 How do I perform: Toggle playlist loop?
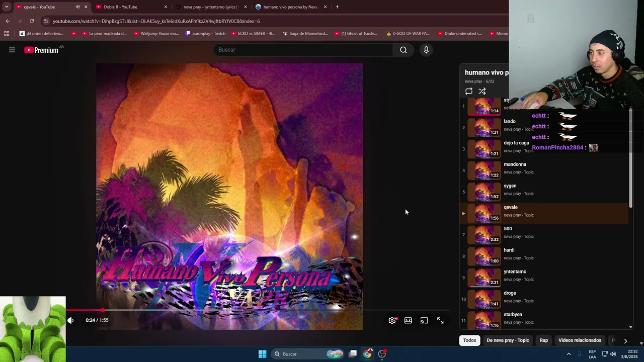point(468,91)
